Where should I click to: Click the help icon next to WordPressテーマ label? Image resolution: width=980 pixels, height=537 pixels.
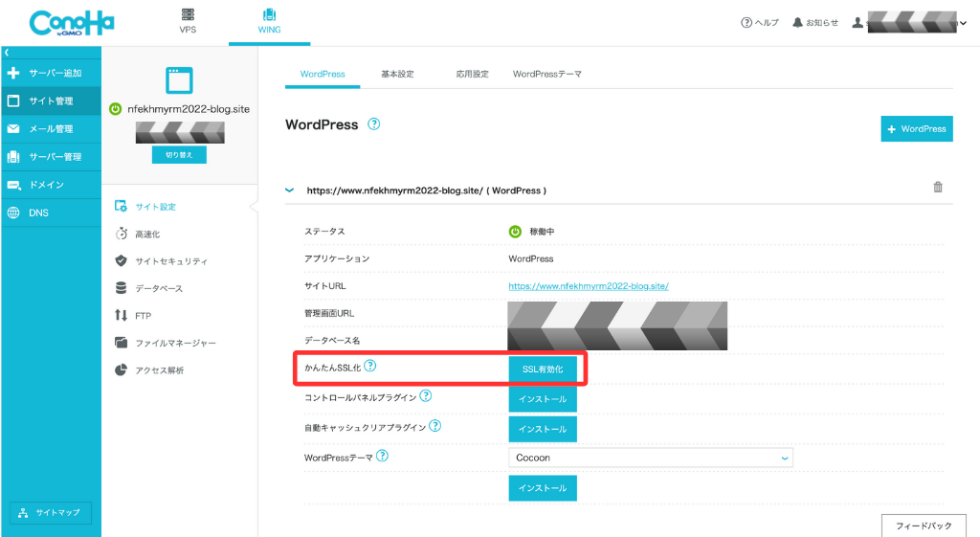383,456
